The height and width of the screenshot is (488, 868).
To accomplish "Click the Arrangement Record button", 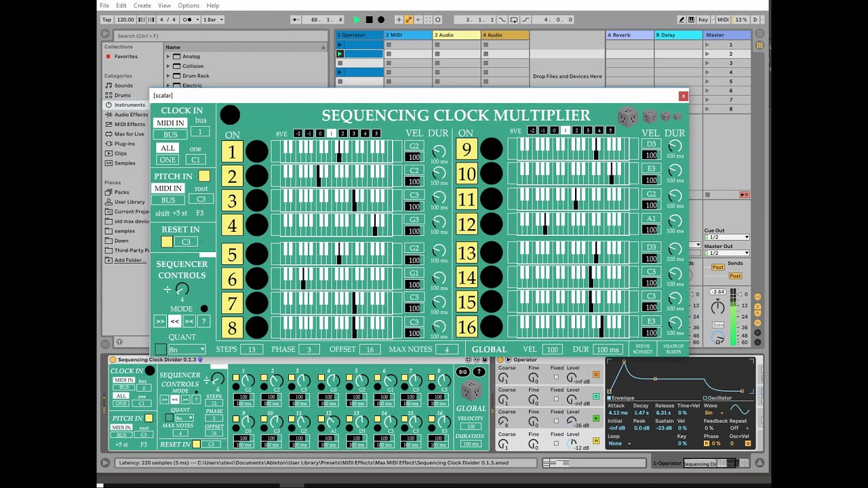I will point(381,20).
